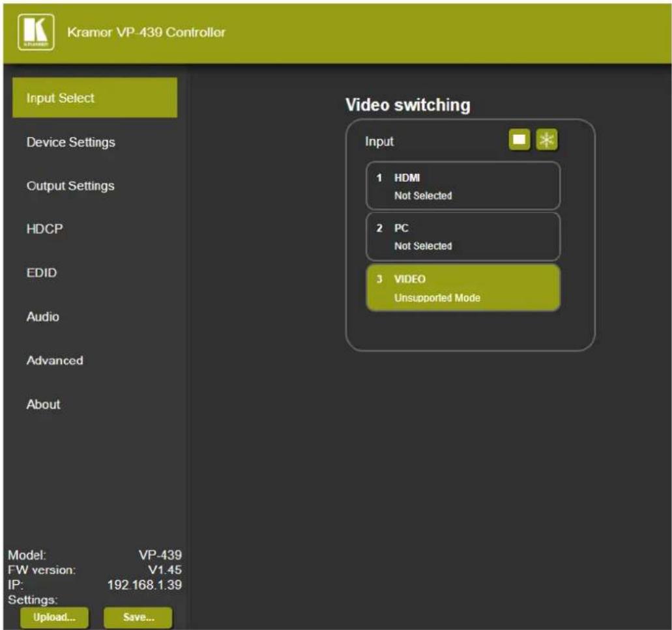Open the HDCP page
The image size is (672, 630).
pyautogui.click(x=44, y=229)
